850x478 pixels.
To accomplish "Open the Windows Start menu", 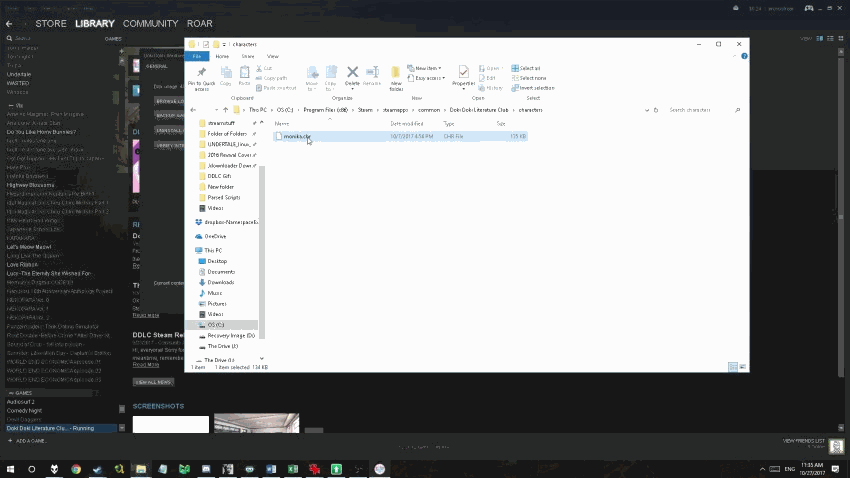I will coord(10,469).
